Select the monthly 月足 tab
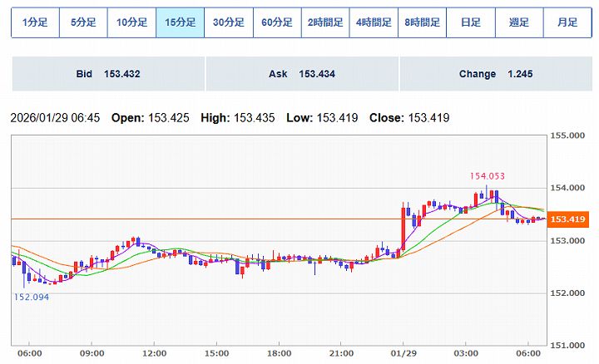Viewport: 599px width, 364px height. click(567, 22)
